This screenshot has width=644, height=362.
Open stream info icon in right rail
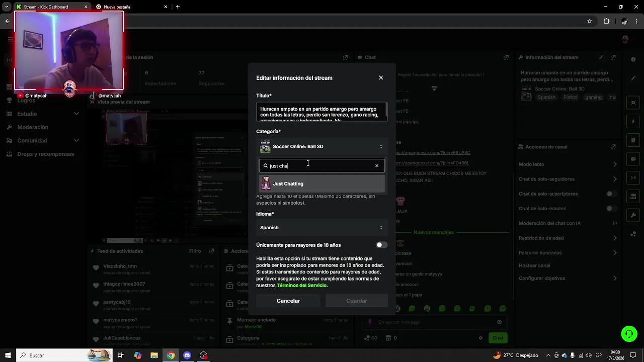click(633, 59)
